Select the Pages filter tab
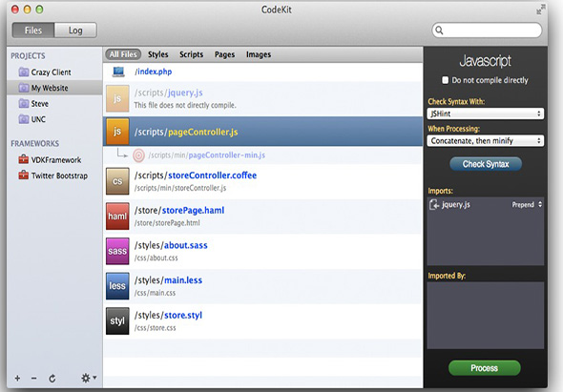Image resolution: width=563 pixels, height=392 pixels. coord(224,54)
